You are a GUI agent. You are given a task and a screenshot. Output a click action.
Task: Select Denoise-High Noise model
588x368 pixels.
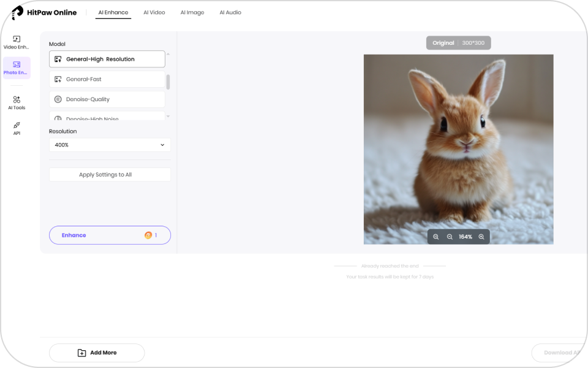pos(107,116)
